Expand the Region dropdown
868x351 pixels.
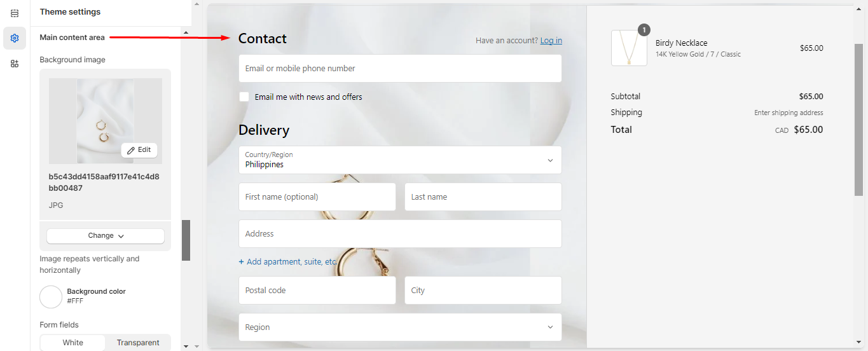(400, 327)
